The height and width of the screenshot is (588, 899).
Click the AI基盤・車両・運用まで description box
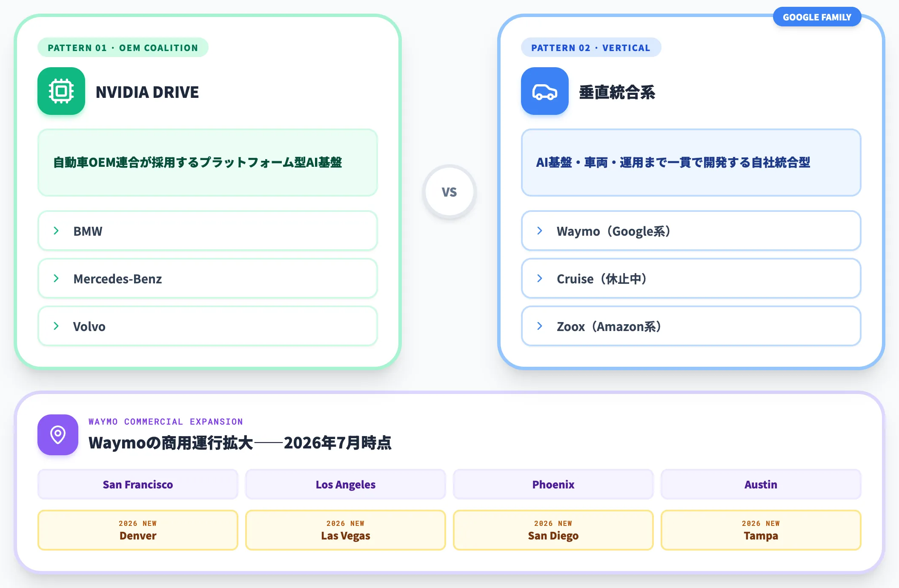point(691,163)
